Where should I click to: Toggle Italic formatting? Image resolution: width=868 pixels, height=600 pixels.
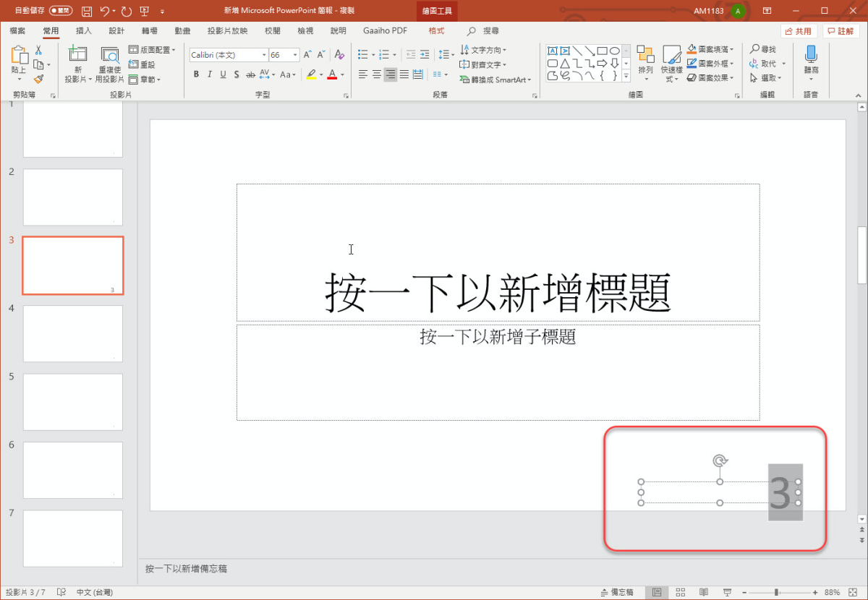[x=210, y=74]
